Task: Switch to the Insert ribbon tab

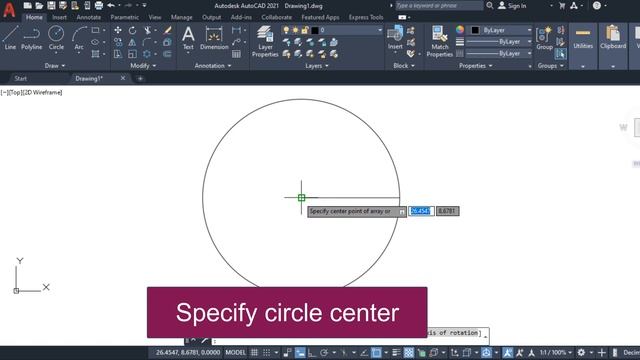Action: [x=59, y=17]
